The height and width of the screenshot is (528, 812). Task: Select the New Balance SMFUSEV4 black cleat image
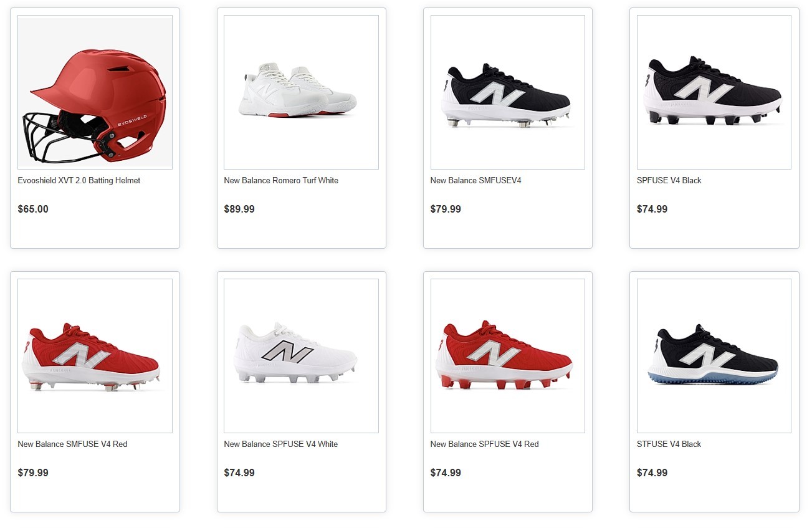507,92
